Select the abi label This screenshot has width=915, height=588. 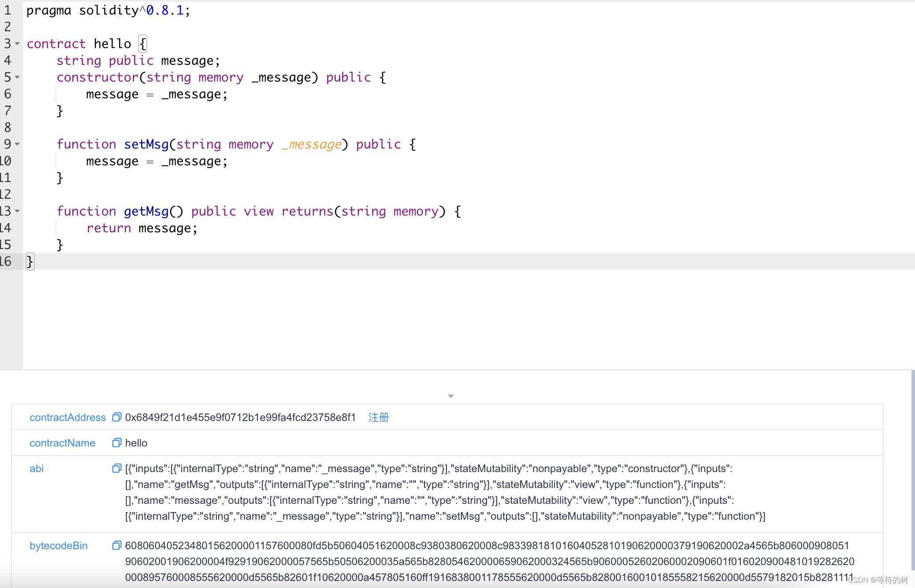37,468
